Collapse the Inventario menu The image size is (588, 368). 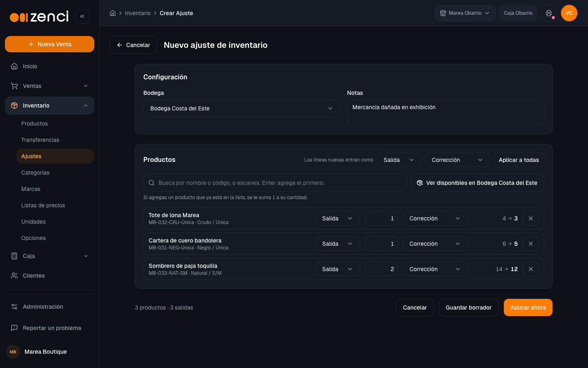(x=49, y=105)
